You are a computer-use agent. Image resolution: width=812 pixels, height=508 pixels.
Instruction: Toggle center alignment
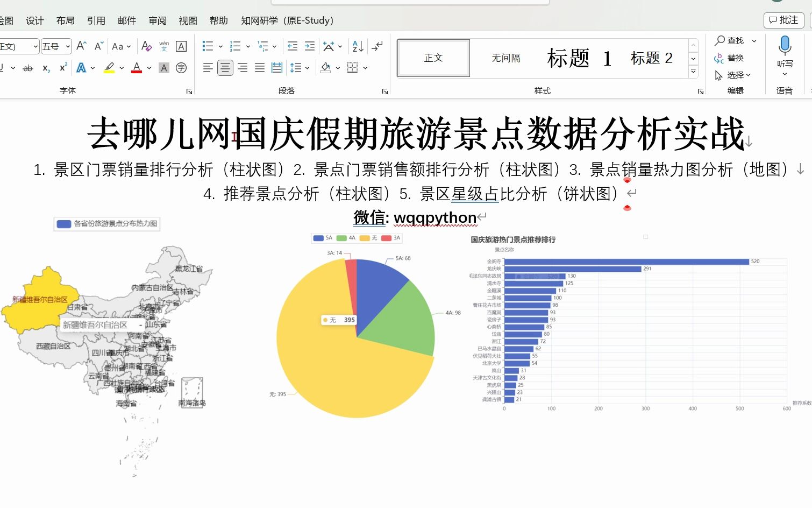coord(225,68)
